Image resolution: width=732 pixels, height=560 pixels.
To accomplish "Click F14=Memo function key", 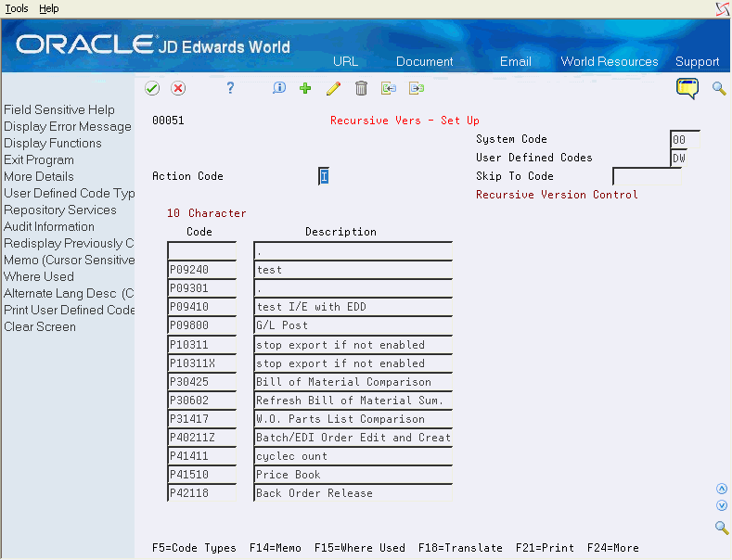I will [x=276, y=548].
